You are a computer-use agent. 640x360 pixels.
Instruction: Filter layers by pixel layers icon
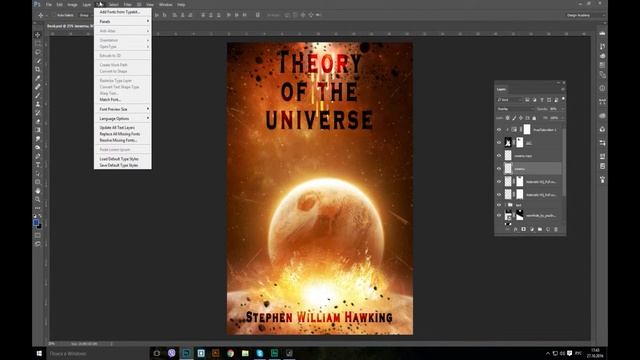[527, 100]
